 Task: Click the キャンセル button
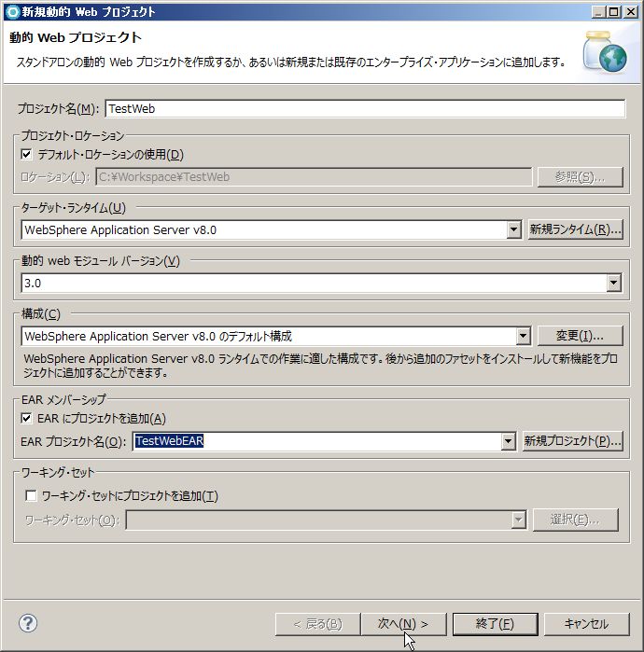586,624
